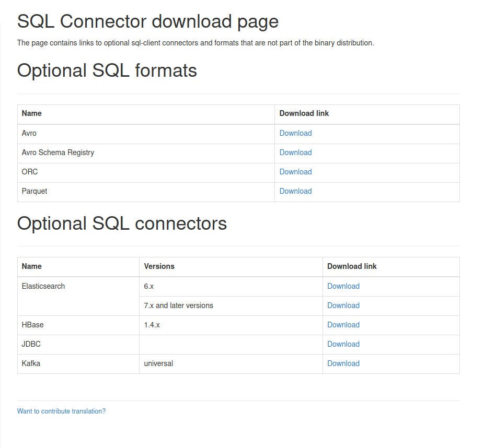Select the "HBase" connector name cell

click(78, 325)
